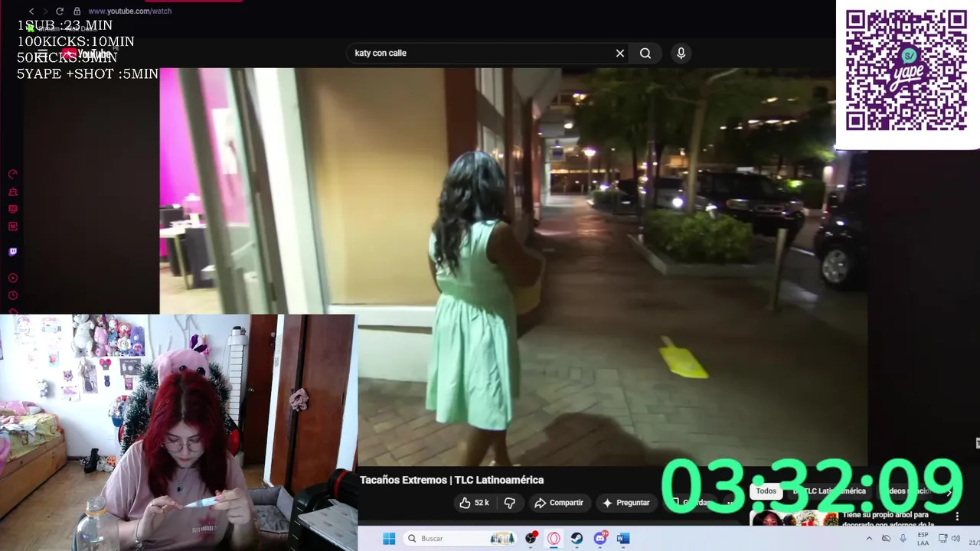The width and height of the screenshot is (980, 551).
Task: Open the OBS taskbar app with red dot
Action: tap(531, 539)
